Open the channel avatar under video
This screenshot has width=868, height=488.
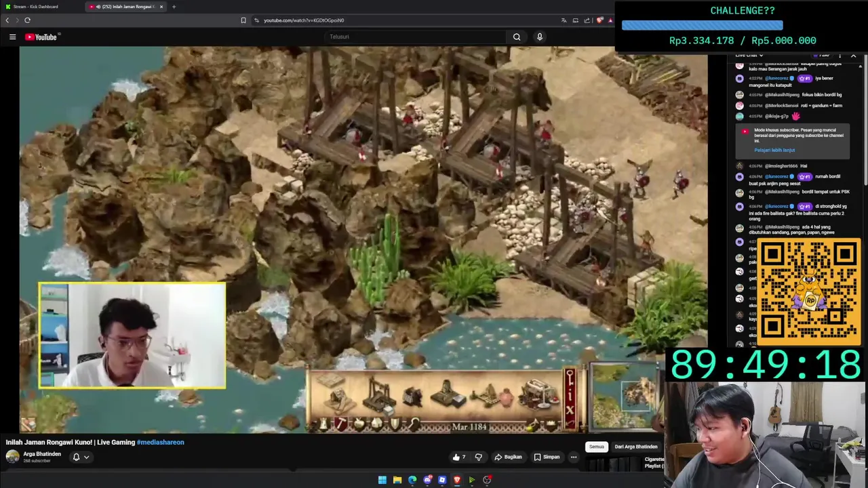click(12, 457)
